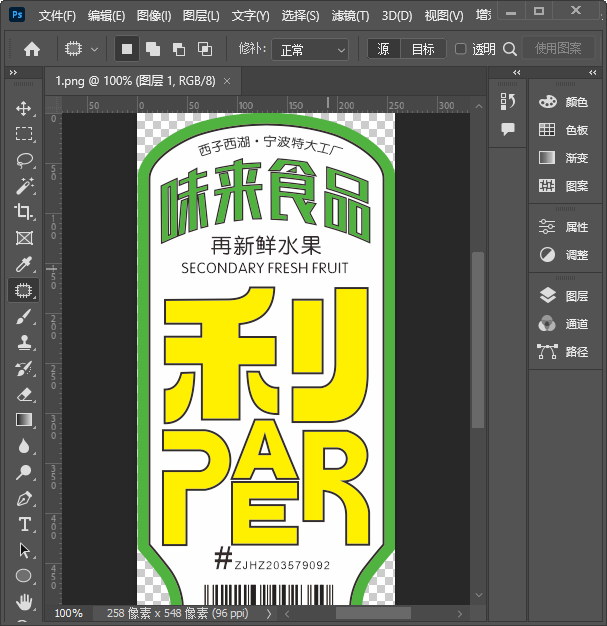Image resolution: width=607 pixels, height=626 pixels.
Task: Open the 3D(D) menu
Action: [397, 16]
